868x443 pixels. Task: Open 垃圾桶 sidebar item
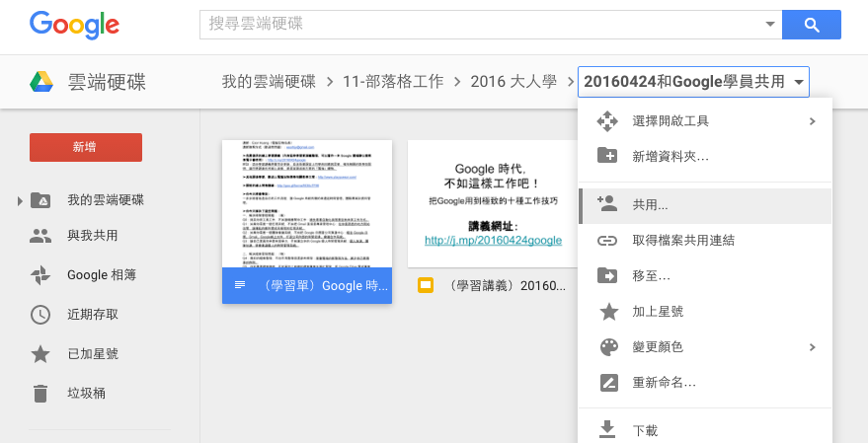tap(86, 394)
